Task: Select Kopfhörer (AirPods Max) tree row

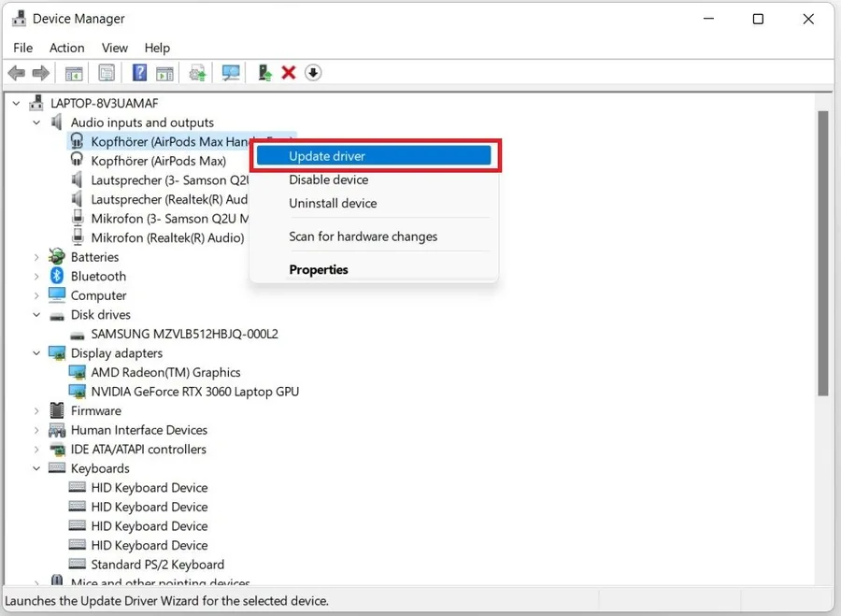Action: point(158,161)
